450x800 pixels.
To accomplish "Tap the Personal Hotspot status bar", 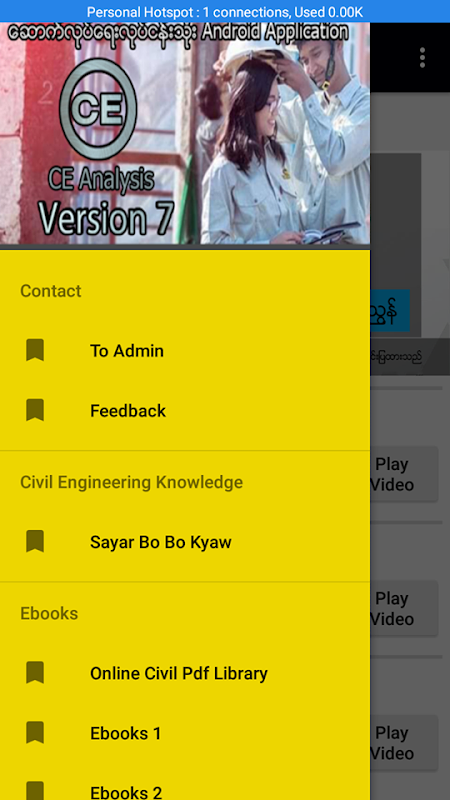I will (225, 11).
